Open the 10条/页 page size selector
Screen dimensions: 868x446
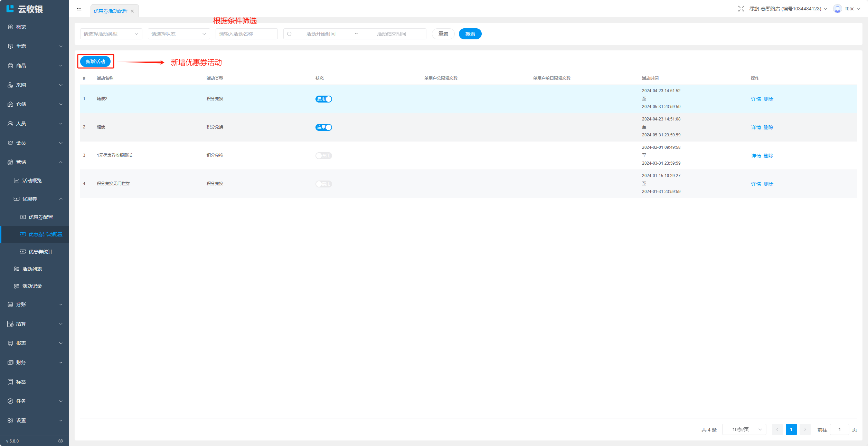744,429
